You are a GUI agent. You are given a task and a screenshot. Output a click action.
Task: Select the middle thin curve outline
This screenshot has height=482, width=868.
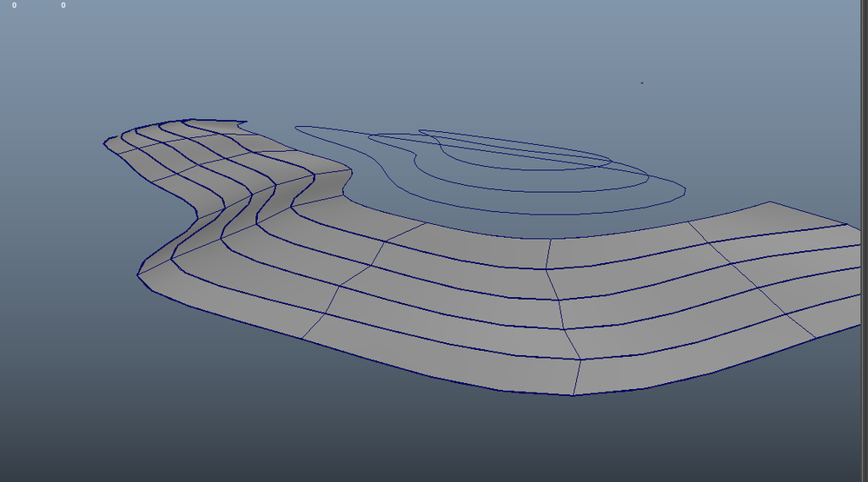[508, 162]
